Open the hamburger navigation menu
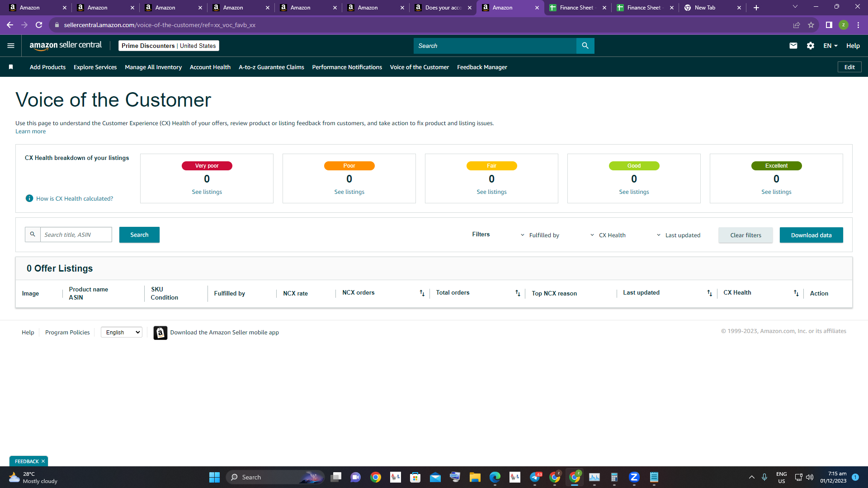The width and height of the screenshot is (868, 488). click(11, 46)
